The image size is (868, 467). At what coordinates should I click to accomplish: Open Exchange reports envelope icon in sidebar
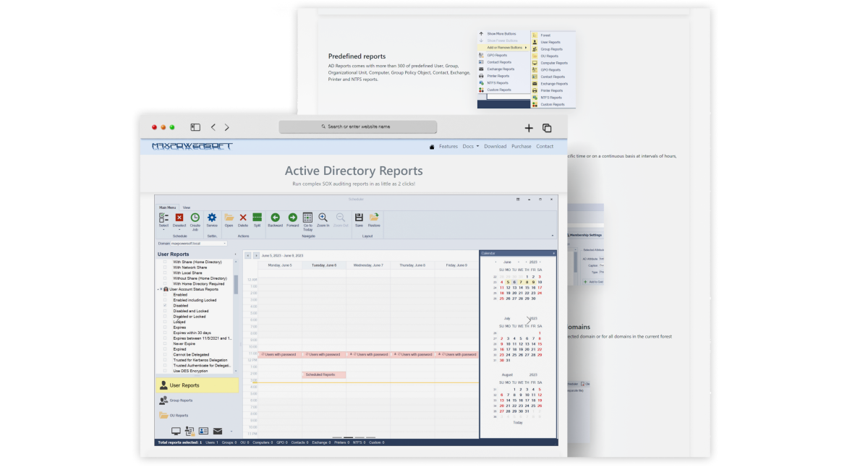point(217,432)
